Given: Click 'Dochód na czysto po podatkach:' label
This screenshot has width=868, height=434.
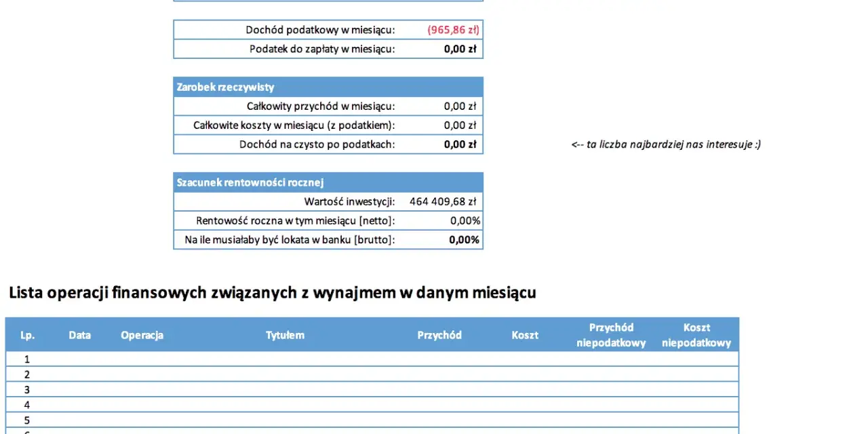Looking at the screenshot, I should (317, 144).
